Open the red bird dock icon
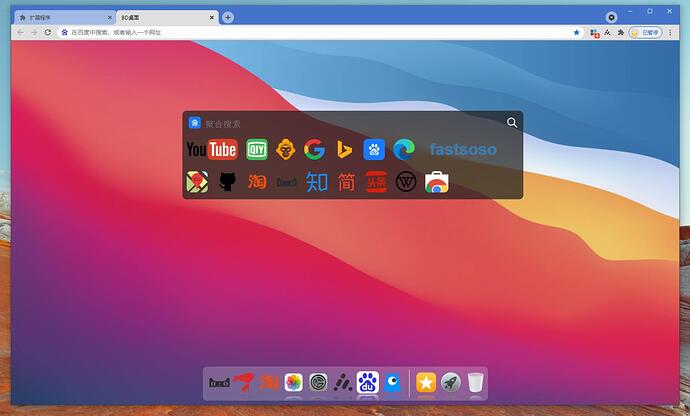The image size is (690, 416). 244,382
